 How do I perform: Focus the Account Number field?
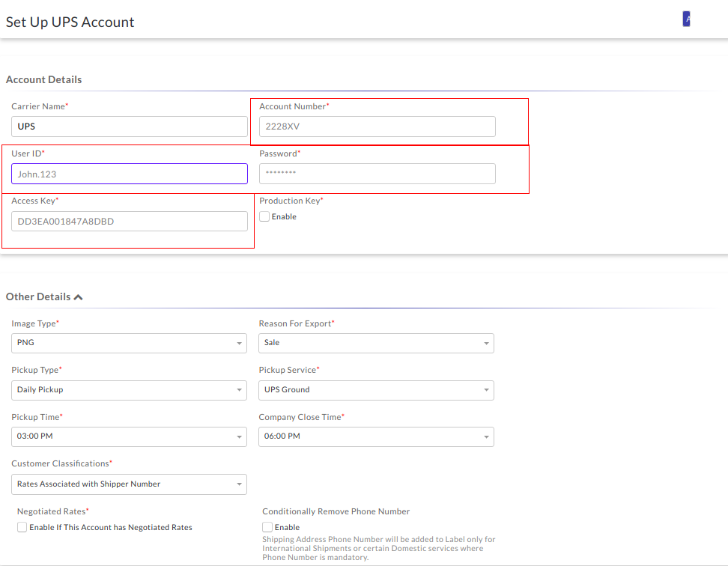point(377,127)
